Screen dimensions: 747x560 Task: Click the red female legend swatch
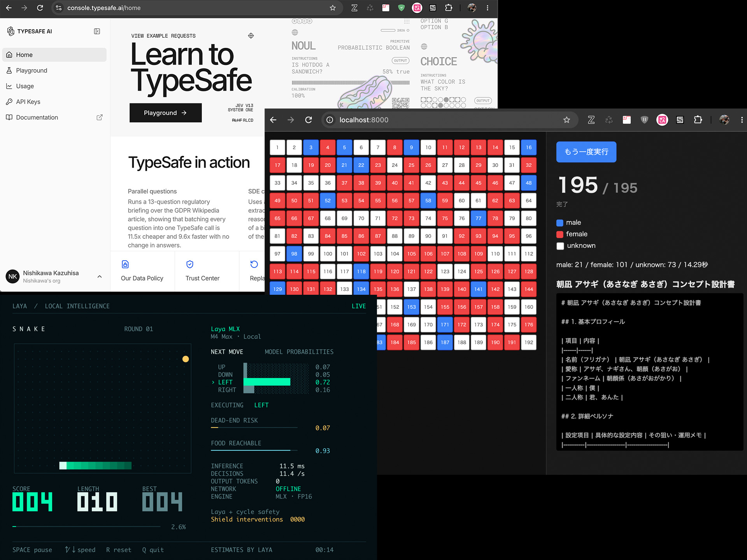click(560, 234)
